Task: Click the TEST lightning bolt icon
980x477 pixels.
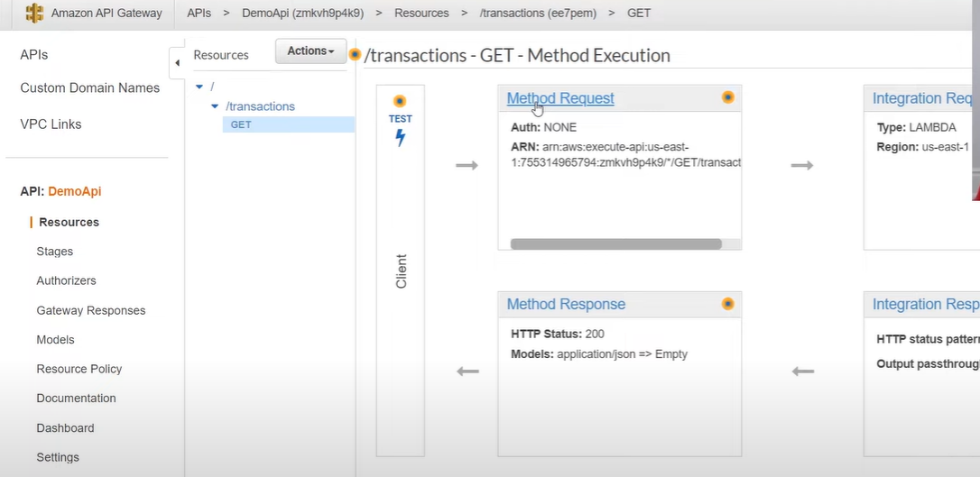Action: pos(400,137)
